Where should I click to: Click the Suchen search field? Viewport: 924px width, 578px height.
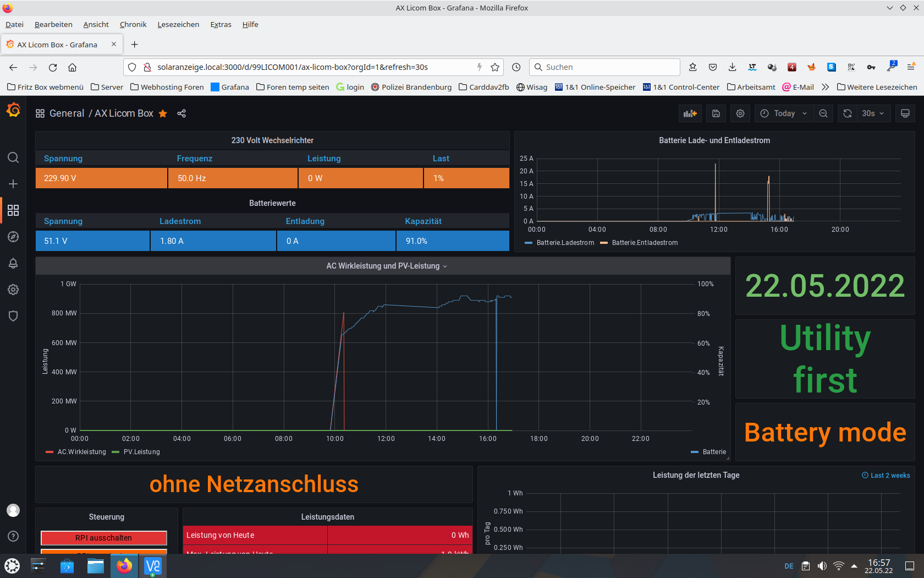tap(605, 67)
